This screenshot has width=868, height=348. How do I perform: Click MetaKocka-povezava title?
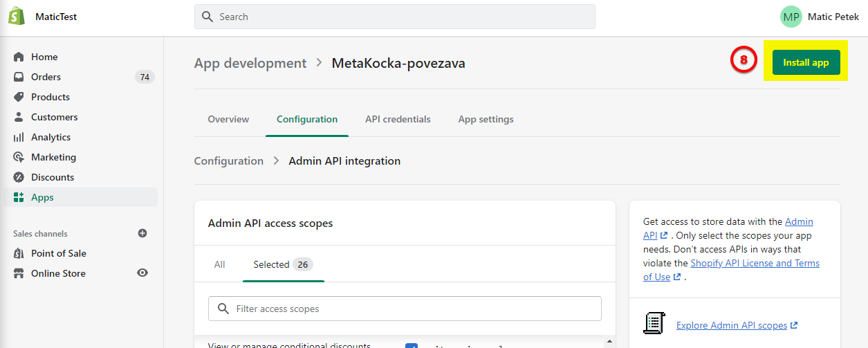click(x=398, y=63)
